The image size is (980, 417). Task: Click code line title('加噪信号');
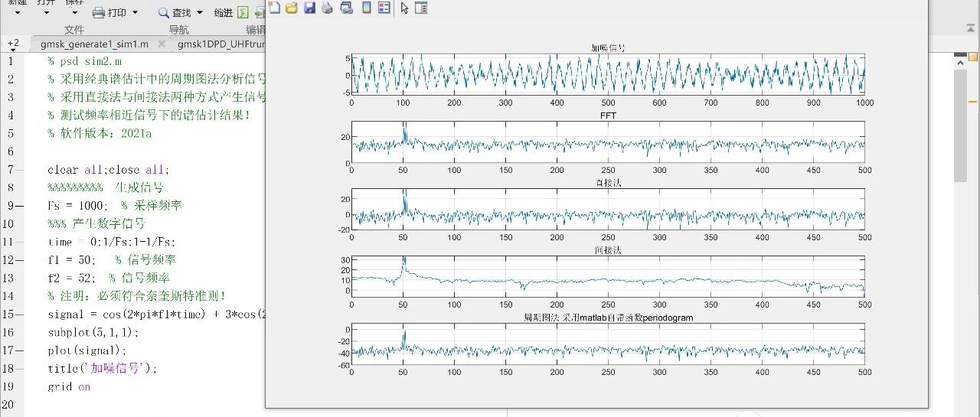pos(102,368)
